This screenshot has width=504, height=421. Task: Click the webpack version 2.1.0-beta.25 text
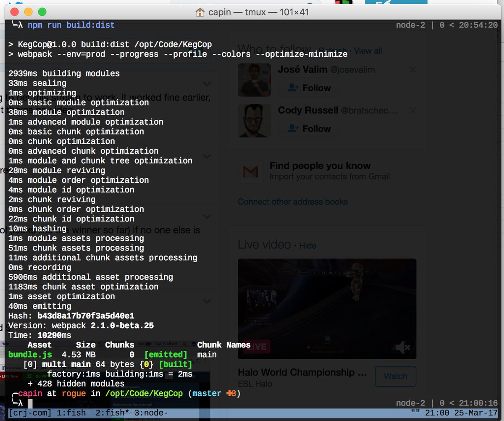(x=122, y=325)
